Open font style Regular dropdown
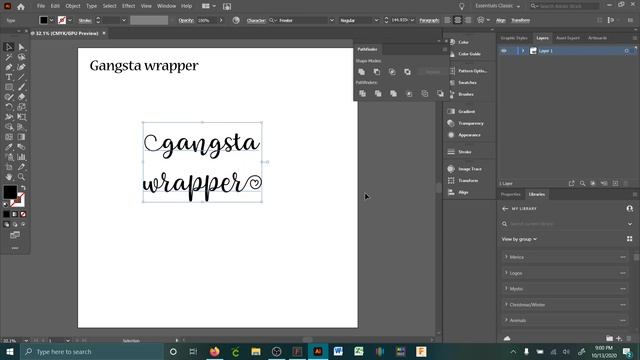This screenshot has width=640, height=360. pos(376,20)
